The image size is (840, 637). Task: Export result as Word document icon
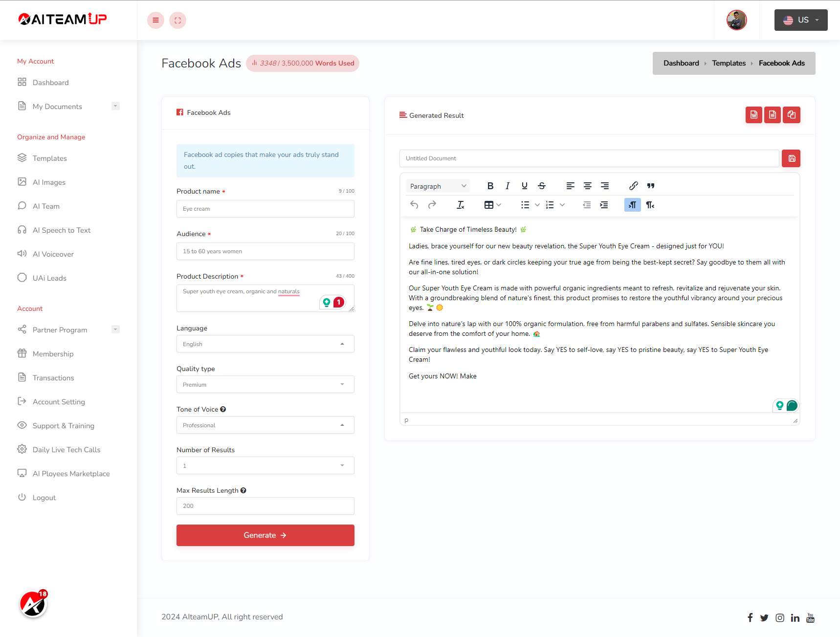click(753, 115)
